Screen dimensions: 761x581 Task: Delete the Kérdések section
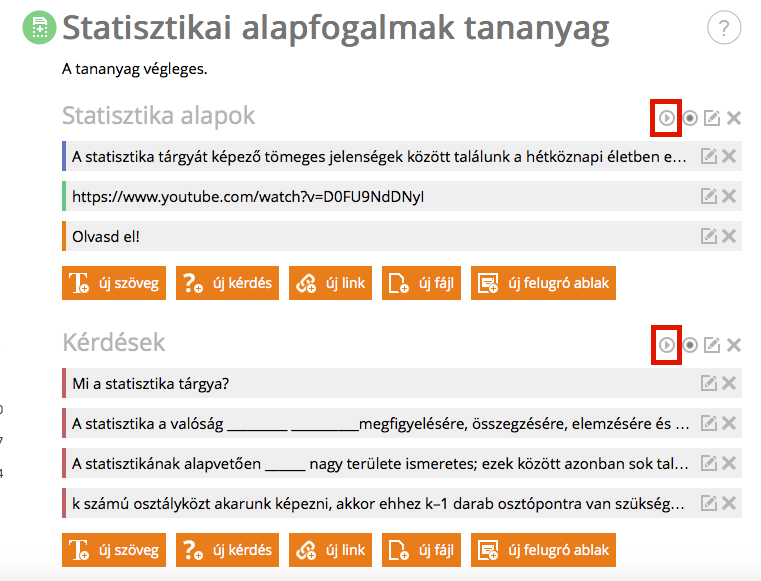[734, 345]
